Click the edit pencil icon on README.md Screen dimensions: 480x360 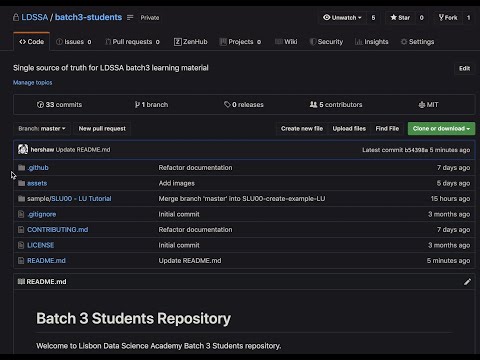click(467, 282)
